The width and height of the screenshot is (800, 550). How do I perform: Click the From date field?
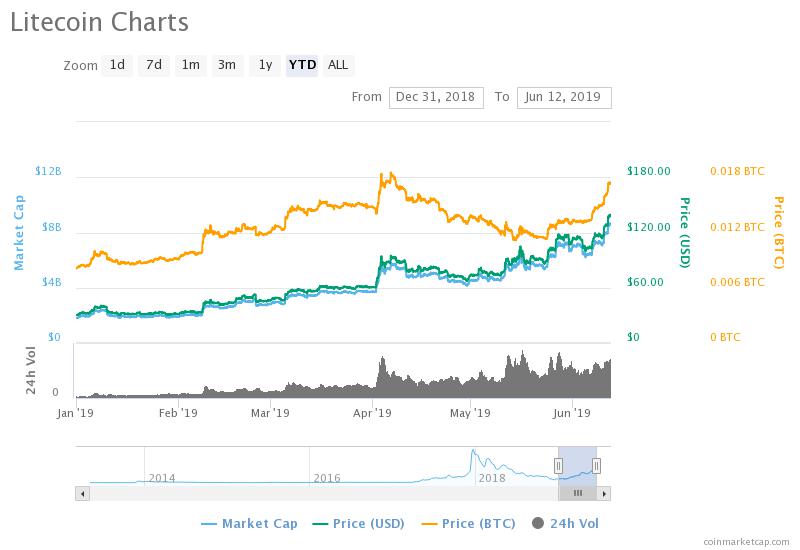tap(436, 97)
